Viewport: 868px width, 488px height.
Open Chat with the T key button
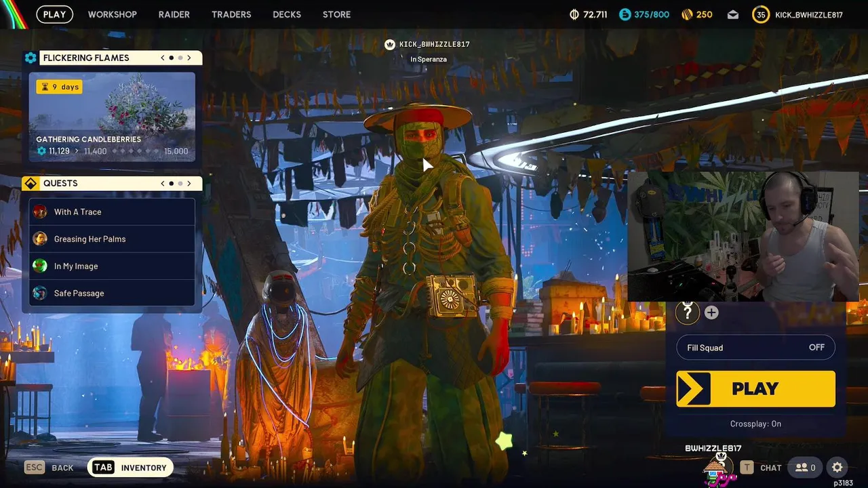(760, 468)
